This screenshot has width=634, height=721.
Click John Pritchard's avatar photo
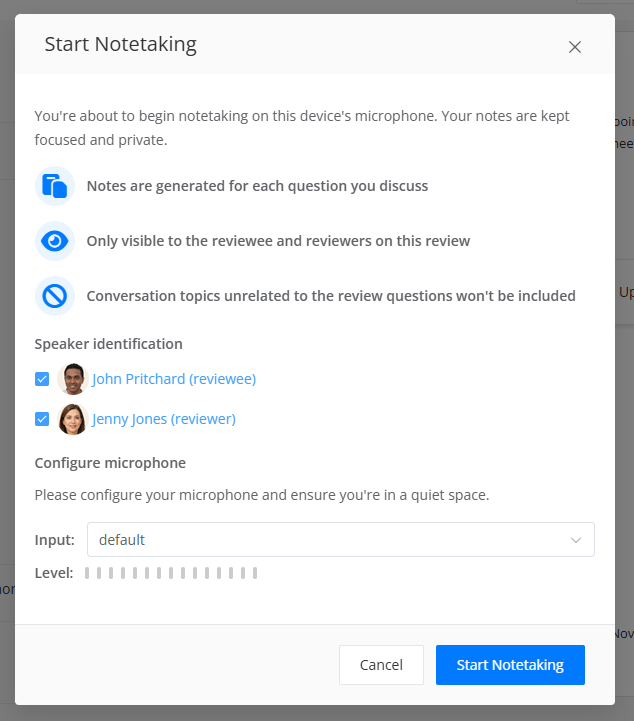click(73, 379)
